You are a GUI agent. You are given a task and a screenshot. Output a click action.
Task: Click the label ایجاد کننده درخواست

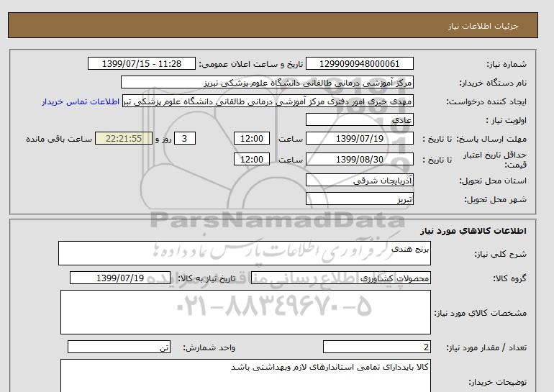486,101
